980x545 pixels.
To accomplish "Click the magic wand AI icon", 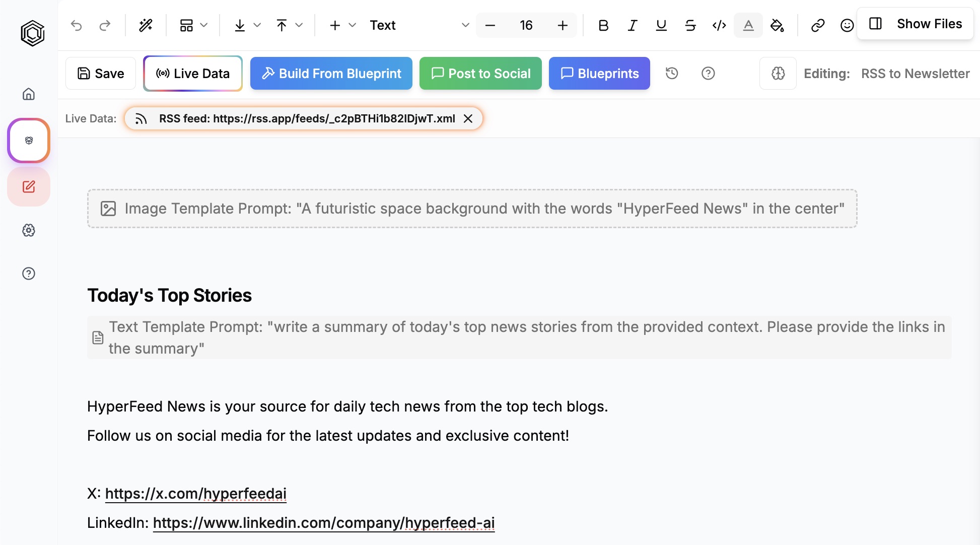I will pyautogui.click(x=146, y=25).
